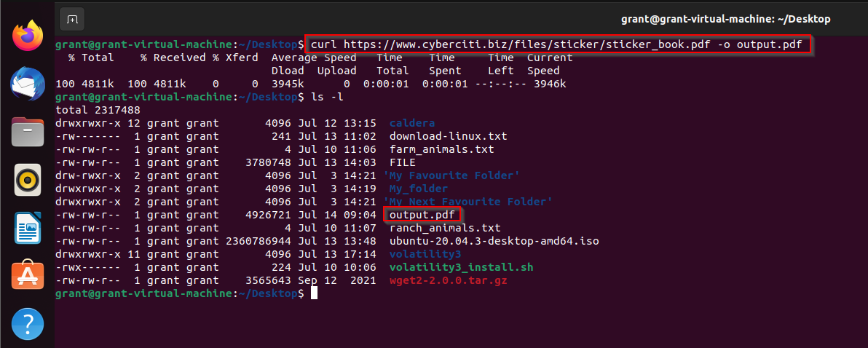Click the 'output.pdf' file name in listing
Screen dimensions: 868x348
[x=422, y=215]
